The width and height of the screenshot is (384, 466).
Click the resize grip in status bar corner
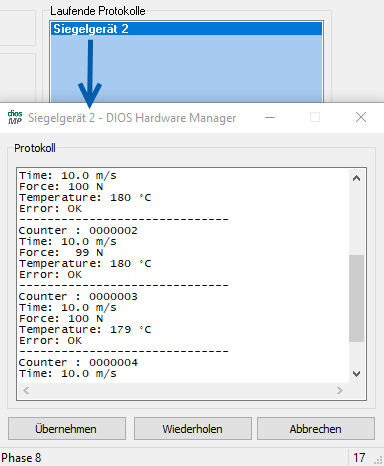click(378, 460)
